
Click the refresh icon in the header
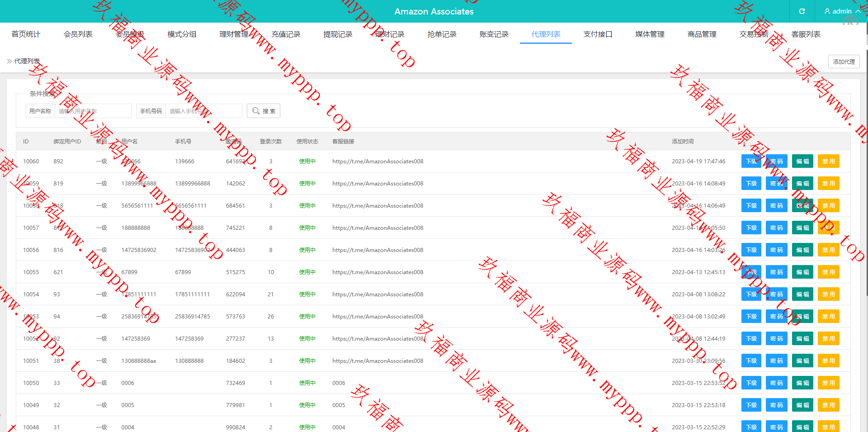coord(802,11)
